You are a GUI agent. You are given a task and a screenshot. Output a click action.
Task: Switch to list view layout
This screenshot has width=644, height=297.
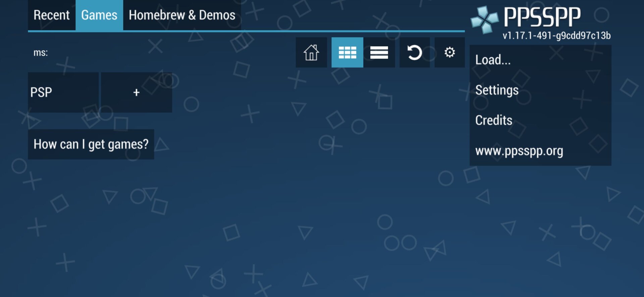[x=379, y=53]
